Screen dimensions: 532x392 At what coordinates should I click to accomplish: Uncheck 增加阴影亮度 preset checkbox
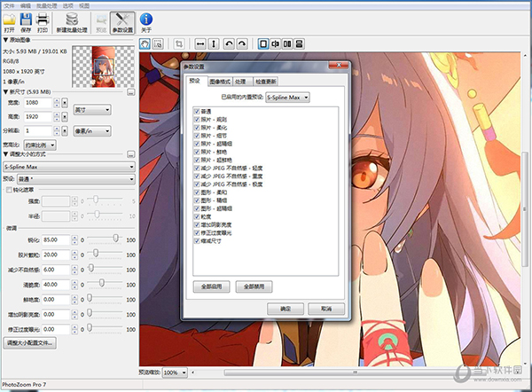197,224
